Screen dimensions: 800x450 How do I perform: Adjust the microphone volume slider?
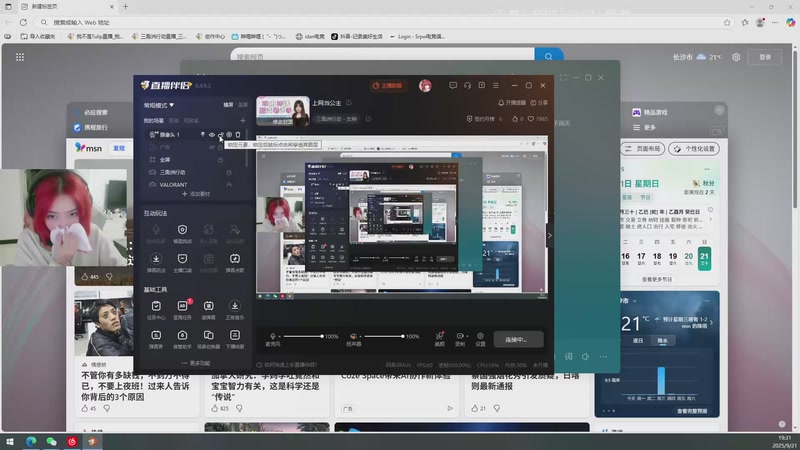[303, 336]
